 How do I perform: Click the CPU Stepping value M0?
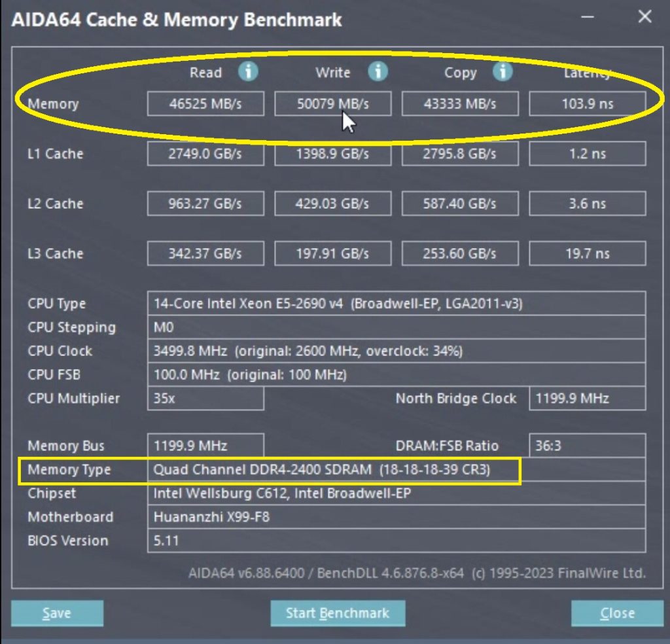(397, 327)
